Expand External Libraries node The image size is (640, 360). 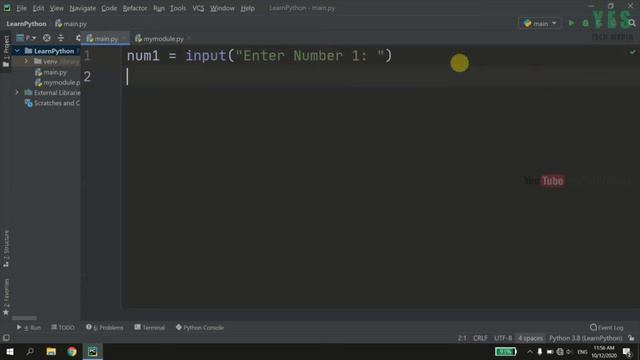(18, 93)
